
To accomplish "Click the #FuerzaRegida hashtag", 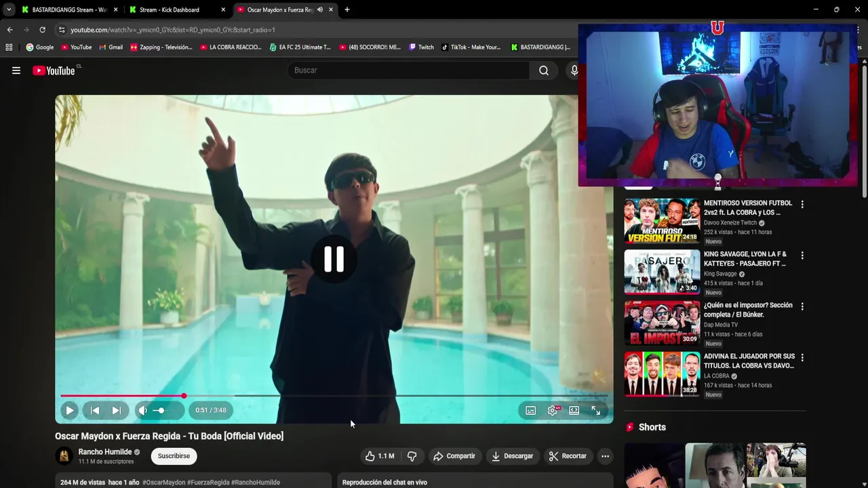I will tap(208, 483).
